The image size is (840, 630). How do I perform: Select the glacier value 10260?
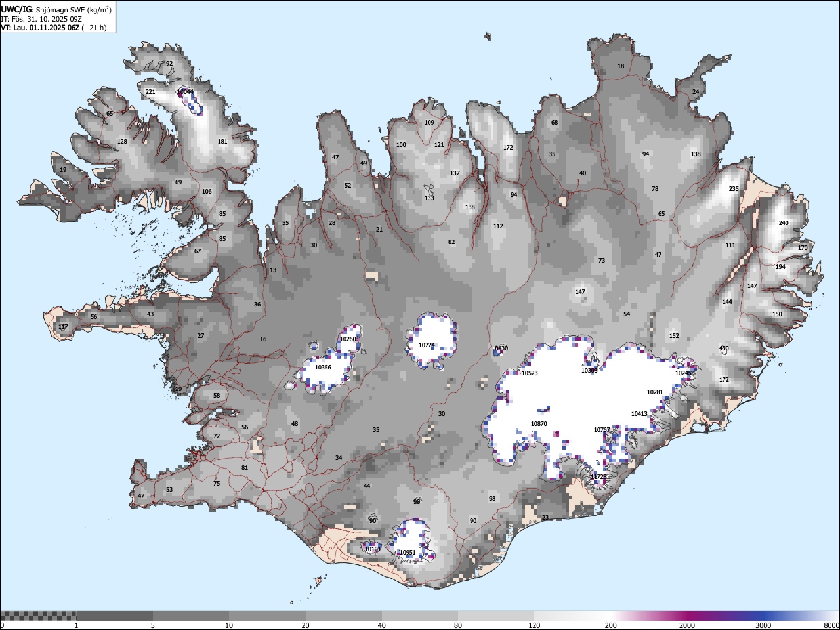pos(348,339)
